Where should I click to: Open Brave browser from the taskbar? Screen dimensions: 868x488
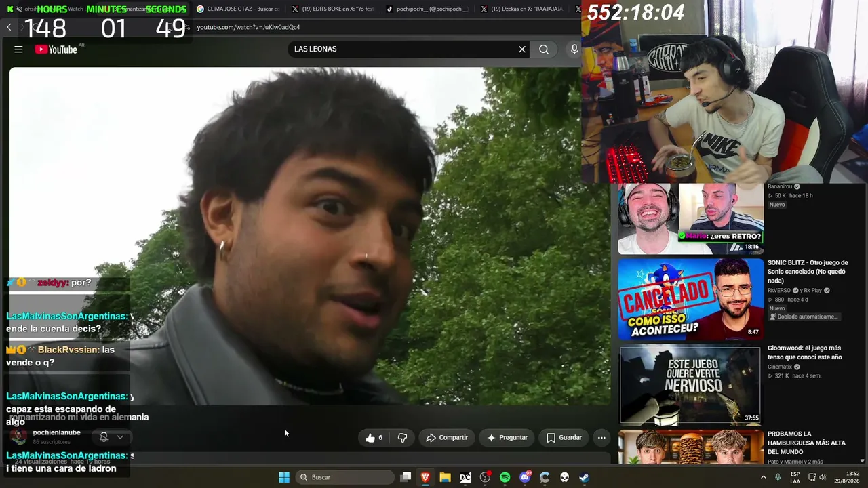[425, 477]
